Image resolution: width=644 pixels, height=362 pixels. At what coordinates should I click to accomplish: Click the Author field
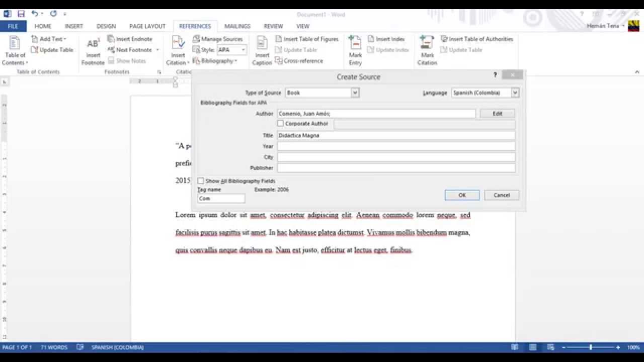pos(376,114)
